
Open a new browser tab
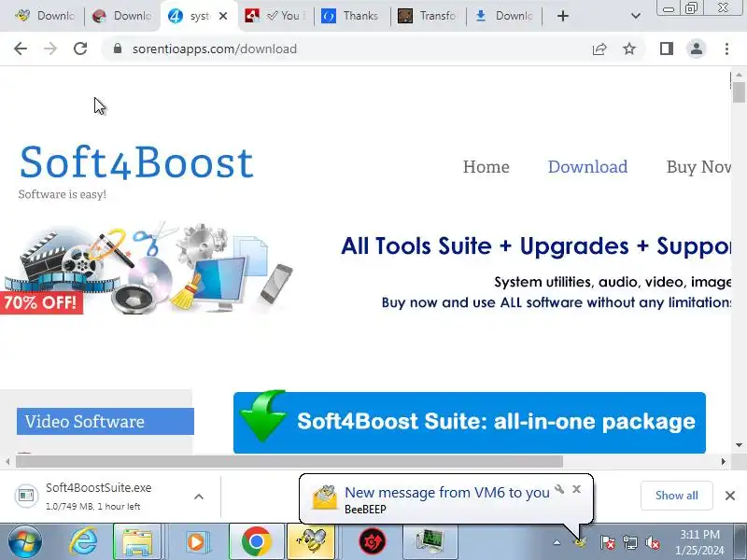(x=563, y=16)
